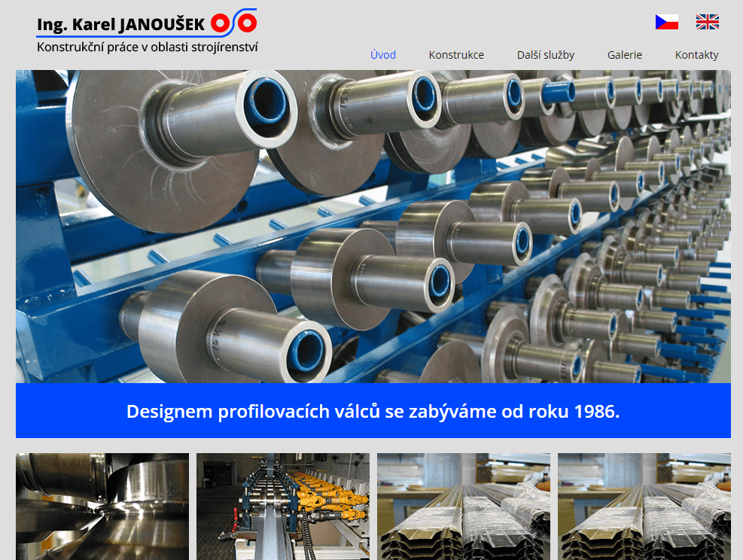743x560 pixels.
Task: Go to the Konstrukce page
Action: pyautogui.click(x=456, y=55)
